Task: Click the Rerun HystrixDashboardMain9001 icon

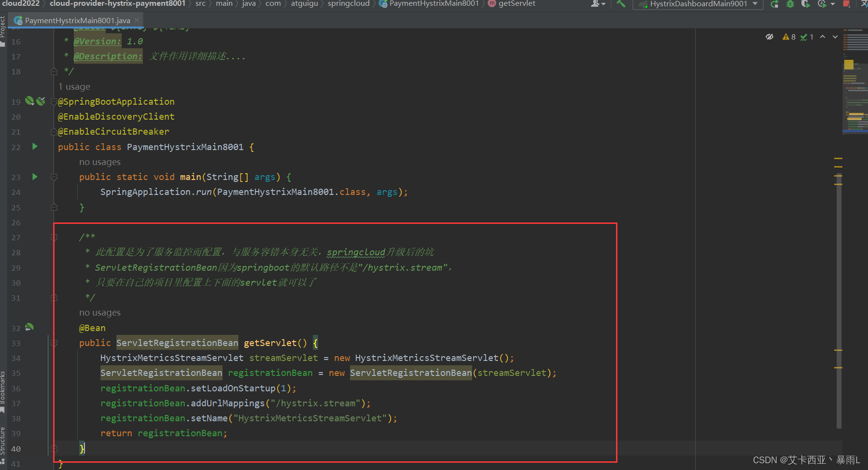Action: (x=774, y=4)
